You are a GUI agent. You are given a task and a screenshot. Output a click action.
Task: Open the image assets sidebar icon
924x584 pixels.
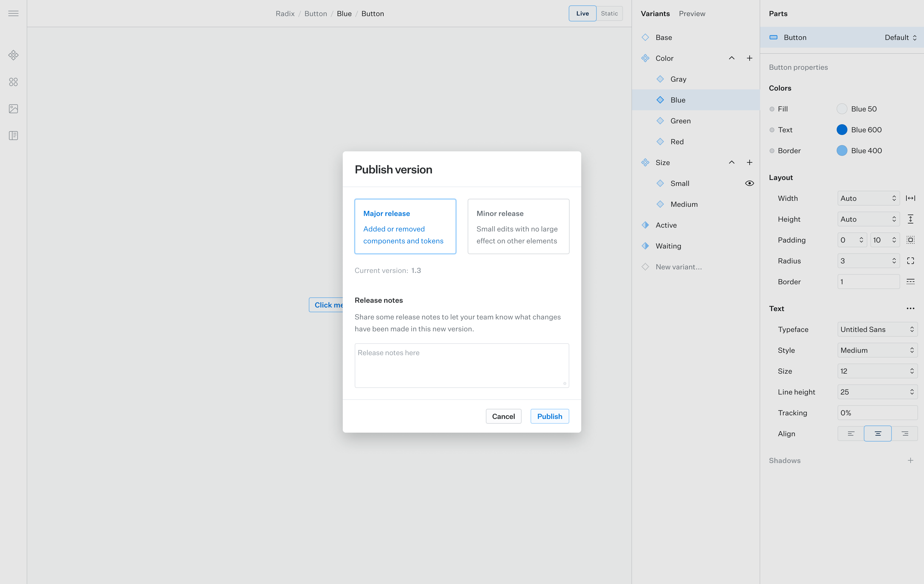[13, 109]
